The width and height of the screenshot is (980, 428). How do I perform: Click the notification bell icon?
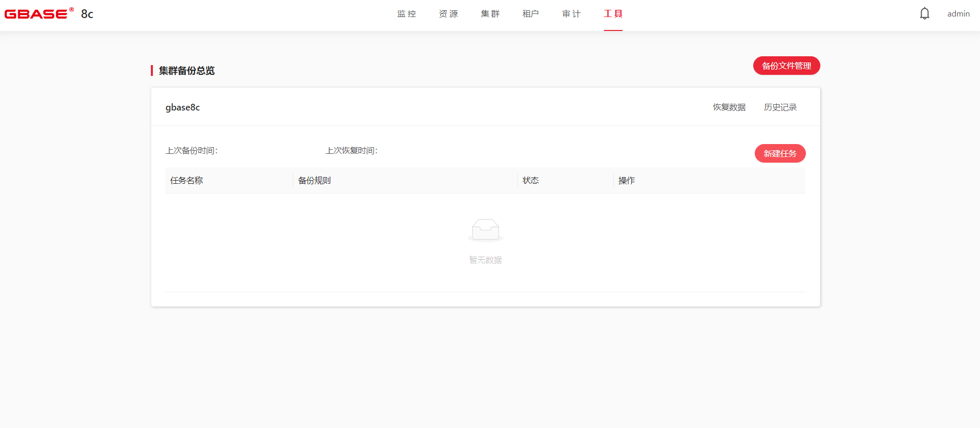[x=924, y=14]
